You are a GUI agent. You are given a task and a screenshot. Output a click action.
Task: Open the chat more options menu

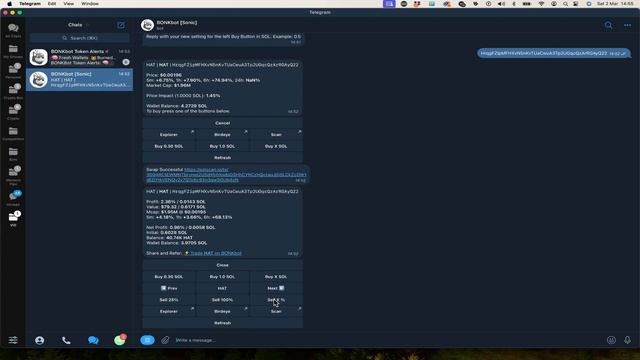627,25
